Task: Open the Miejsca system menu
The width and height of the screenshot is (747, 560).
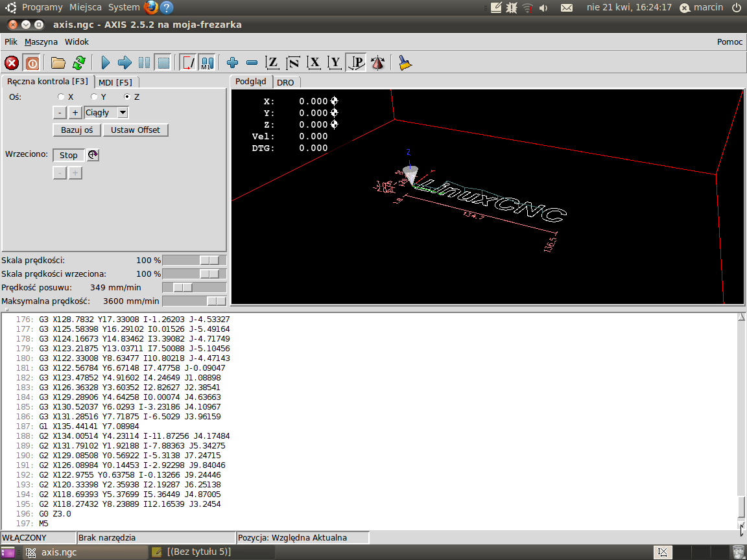Action: click(86, 7)
